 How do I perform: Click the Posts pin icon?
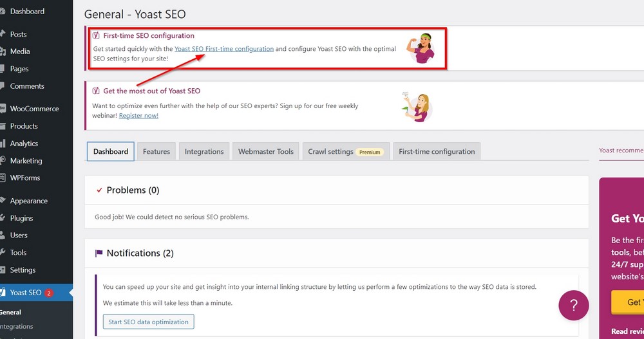pyautogui.click(x=3, y=35)
